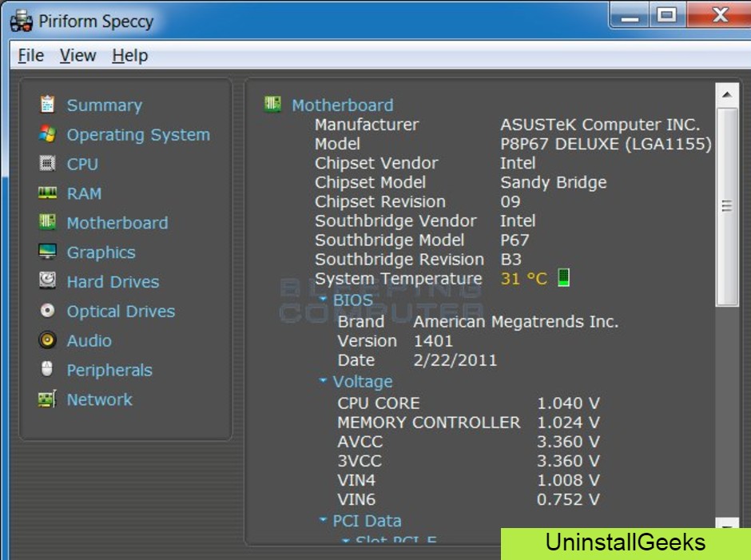This screenshot has width=751, height=560.
Task: Collapse the PCI Data section arrow
Action: 323,519
